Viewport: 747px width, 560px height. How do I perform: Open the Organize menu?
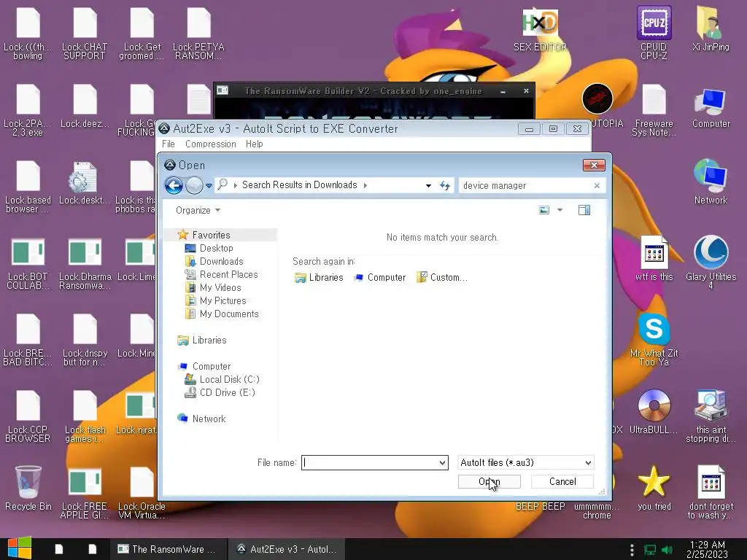click(x=198, y=211)
